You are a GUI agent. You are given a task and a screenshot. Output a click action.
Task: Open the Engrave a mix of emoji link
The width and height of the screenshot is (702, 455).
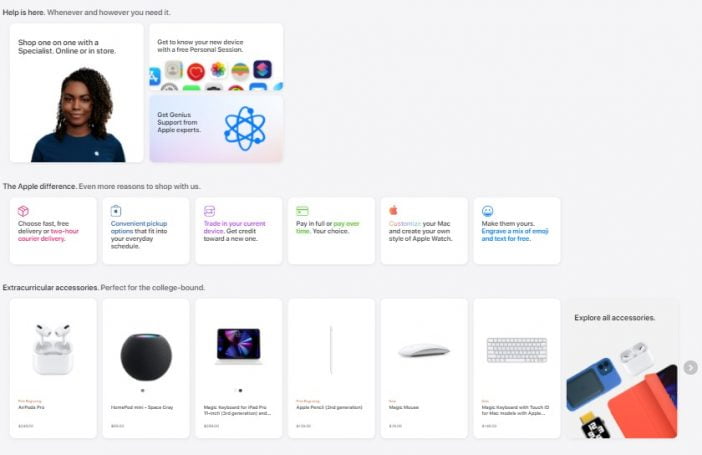[x=515, y=235]
